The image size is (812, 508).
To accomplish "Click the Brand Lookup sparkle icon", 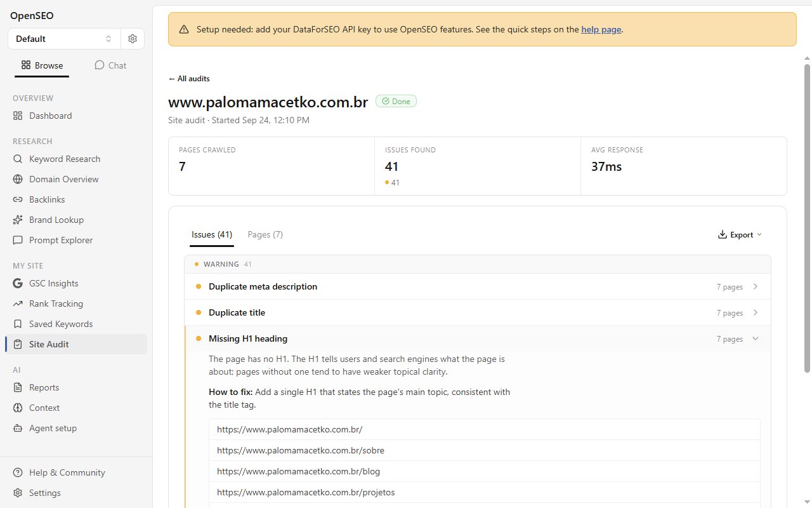I will pos(18,220).
